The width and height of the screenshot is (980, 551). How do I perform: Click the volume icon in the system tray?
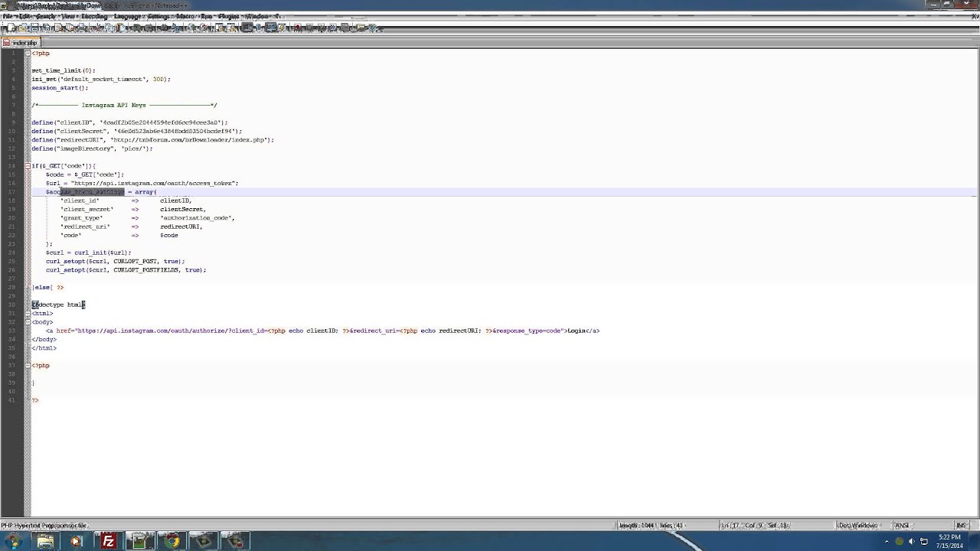pos(912,542)
